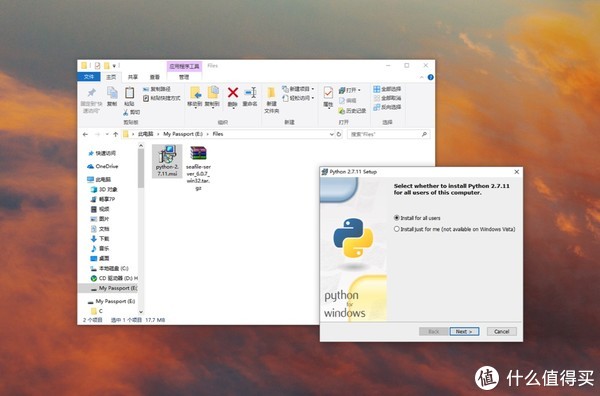Open 下载 (Downloads) in navigation pane
Viewport: 600px width, 396px height.
100,239
